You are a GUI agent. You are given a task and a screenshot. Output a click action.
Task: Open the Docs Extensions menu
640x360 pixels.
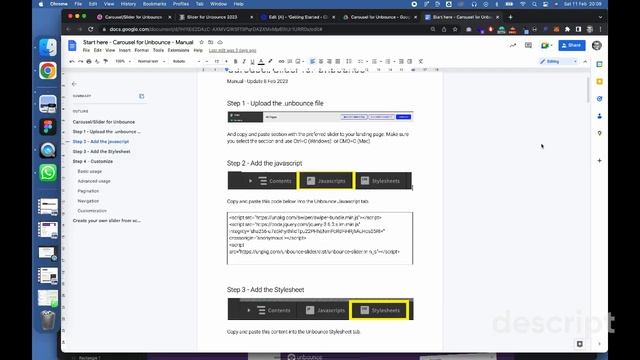178,50
